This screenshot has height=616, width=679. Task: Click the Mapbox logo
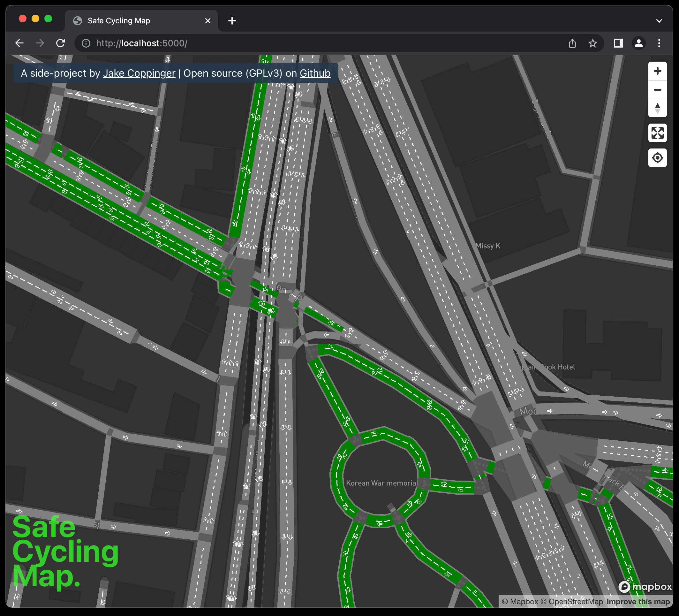(x=645, y=587)
